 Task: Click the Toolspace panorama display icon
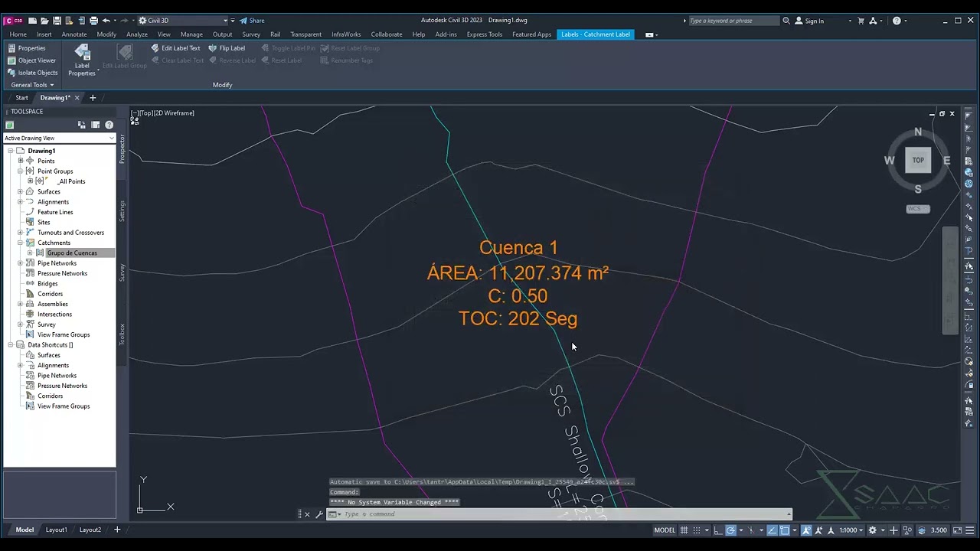tap(95, 125)
